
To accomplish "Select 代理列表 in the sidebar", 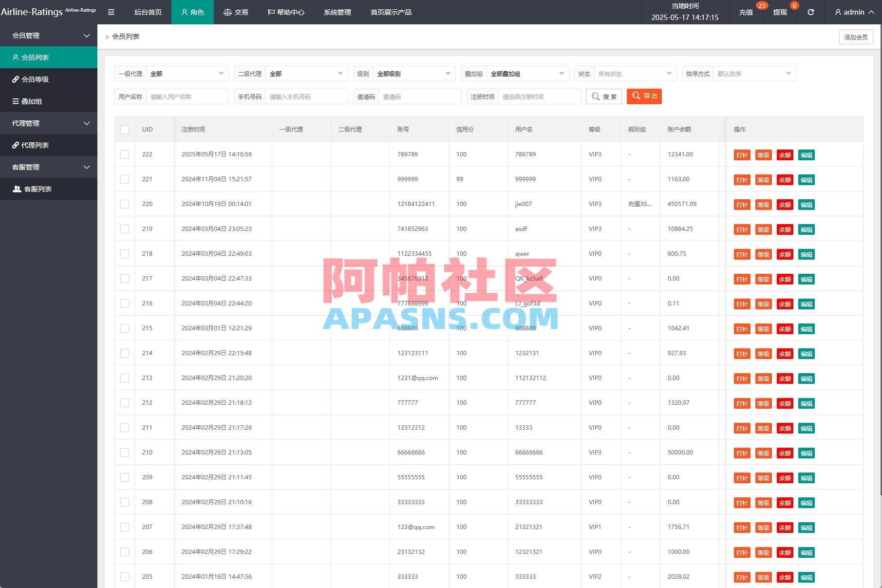I will [38, 145].
